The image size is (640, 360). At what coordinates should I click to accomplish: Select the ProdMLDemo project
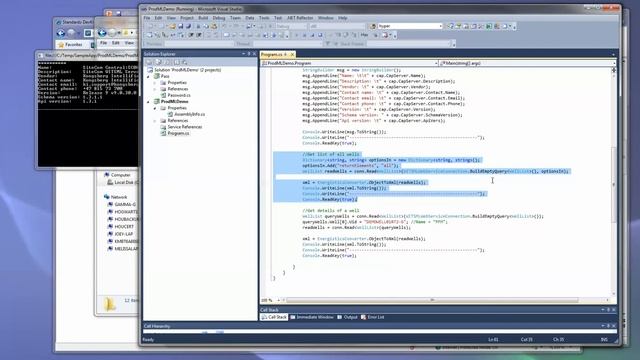[x=174, y=102]
